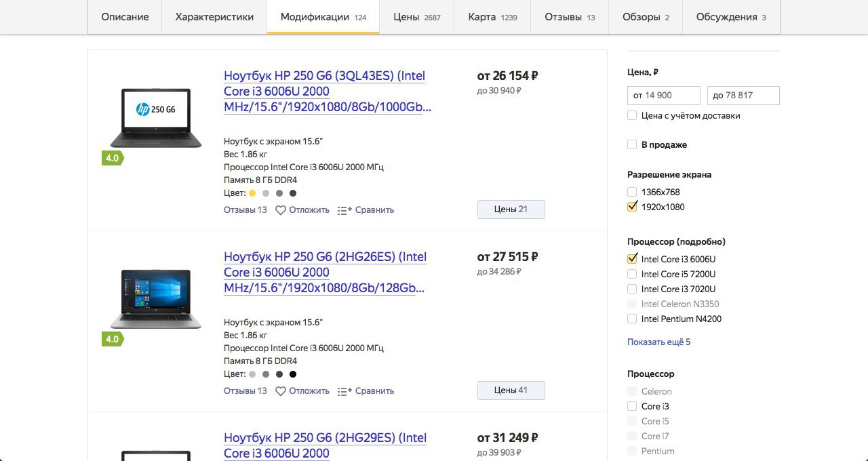Click the Сравнить list icon for 2HG26ES
This screenshot has height=461, width=868.
[344, 391]
